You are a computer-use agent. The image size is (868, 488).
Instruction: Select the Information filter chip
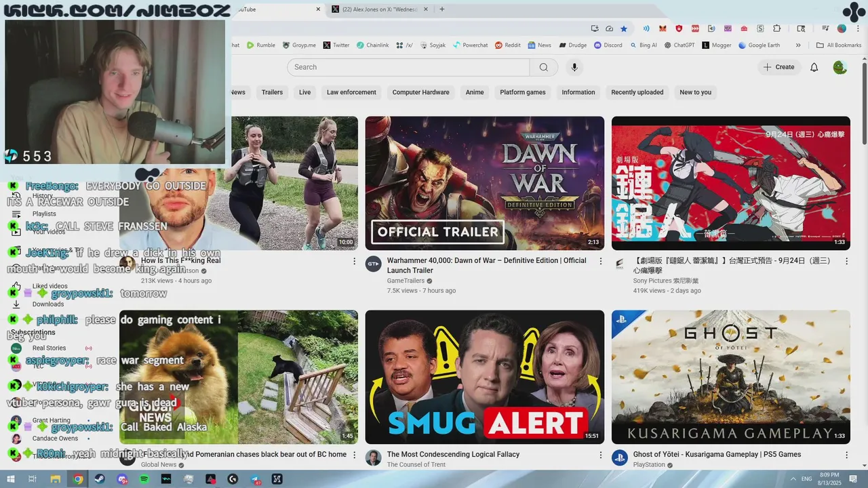pyautogui.click(x=578, y=92)
